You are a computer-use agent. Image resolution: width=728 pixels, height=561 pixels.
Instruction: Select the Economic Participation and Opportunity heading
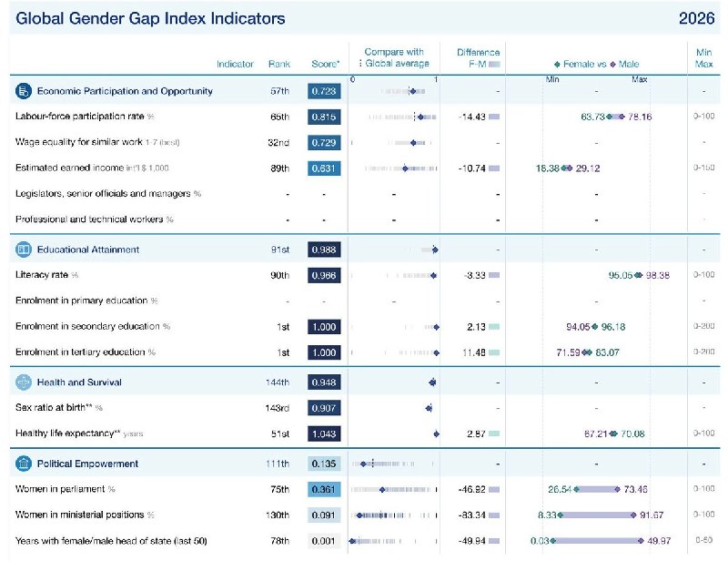tap(125, 91)
